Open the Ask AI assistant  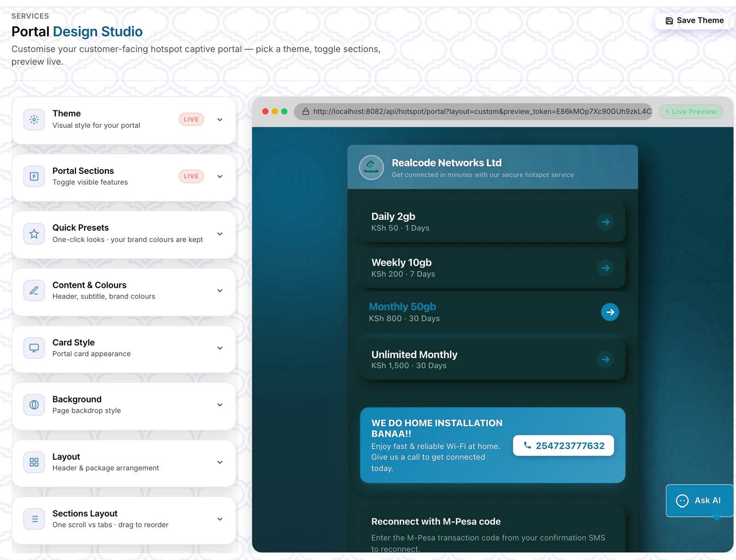pyautogui.click(x=700, y=501)
